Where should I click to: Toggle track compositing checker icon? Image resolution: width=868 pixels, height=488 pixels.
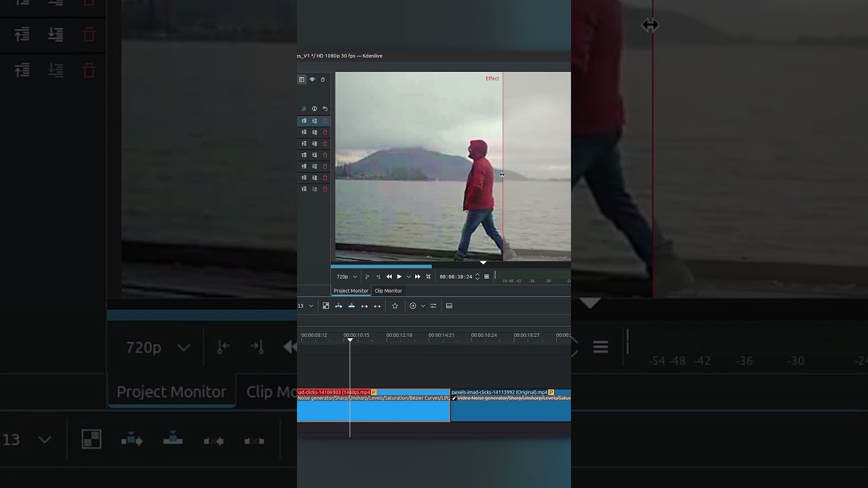point(325,306)
